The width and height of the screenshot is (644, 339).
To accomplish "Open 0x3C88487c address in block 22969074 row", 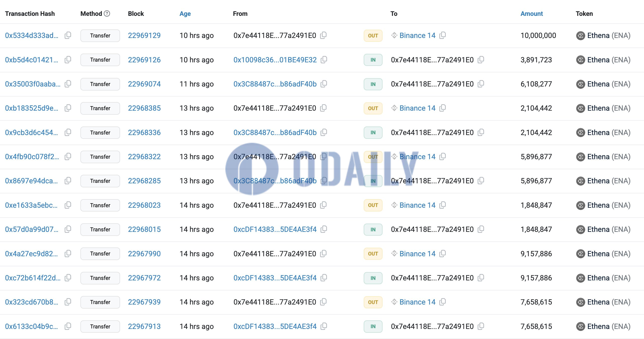I will tap(275, 84).
